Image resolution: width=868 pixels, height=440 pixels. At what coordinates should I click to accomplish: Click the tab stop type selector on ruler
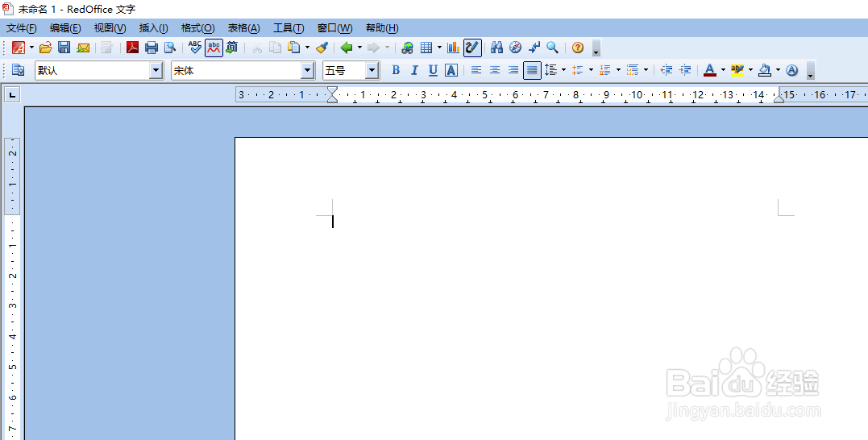11,94
